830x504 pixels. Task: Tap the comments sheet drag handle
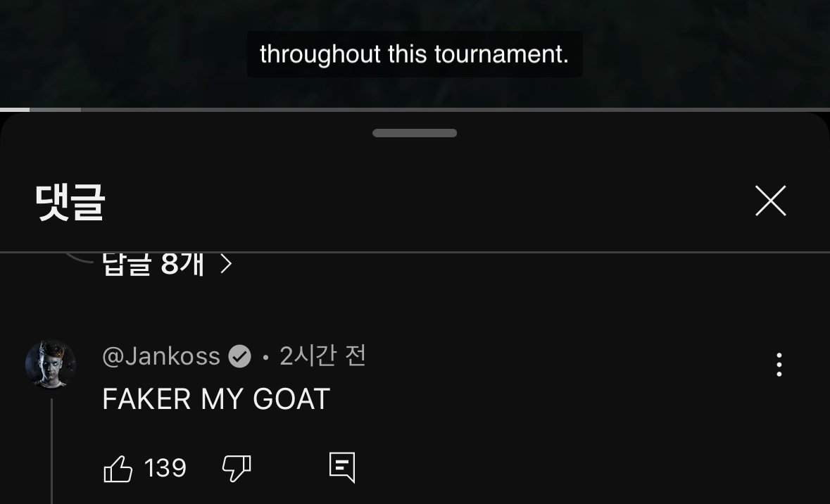point(415,133)
